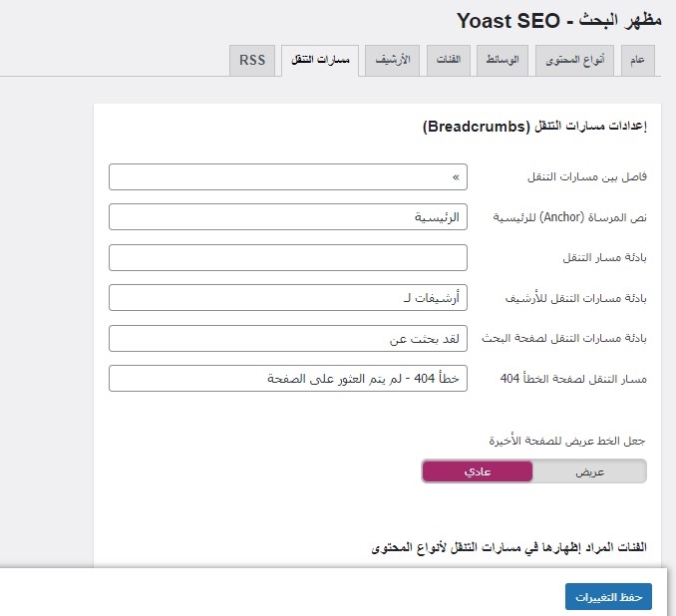The height and width of the screenshot is (616, 676).
Task: Focus the home anchor text field 'الرئيسية'
Action: [x=287, y=217]
